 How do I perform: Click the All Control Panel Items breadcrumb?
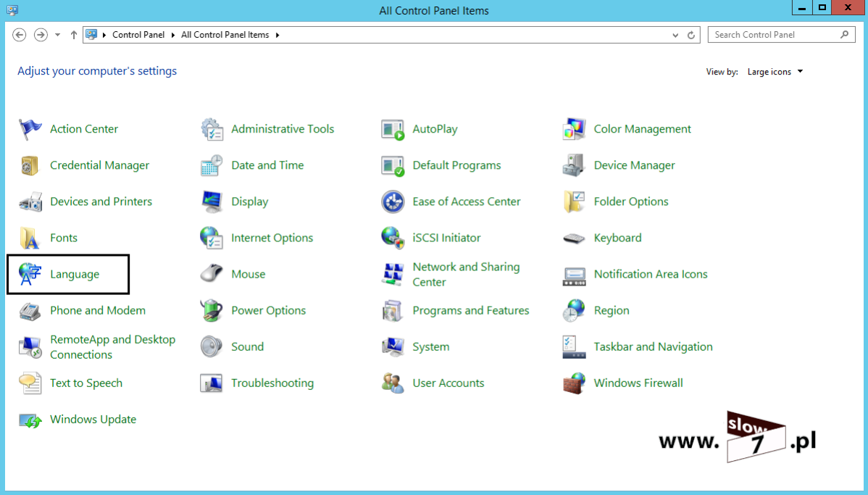pos(225,35)
